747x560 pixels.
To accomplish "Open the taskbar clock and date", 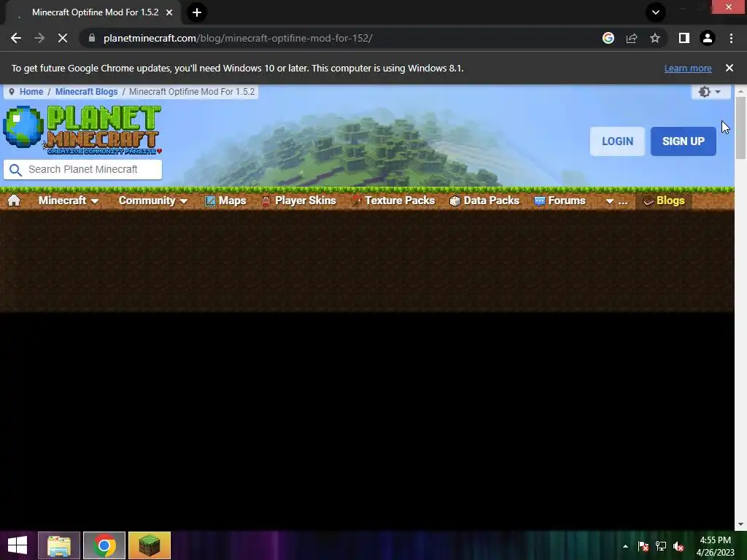I will tap(715, 546).
